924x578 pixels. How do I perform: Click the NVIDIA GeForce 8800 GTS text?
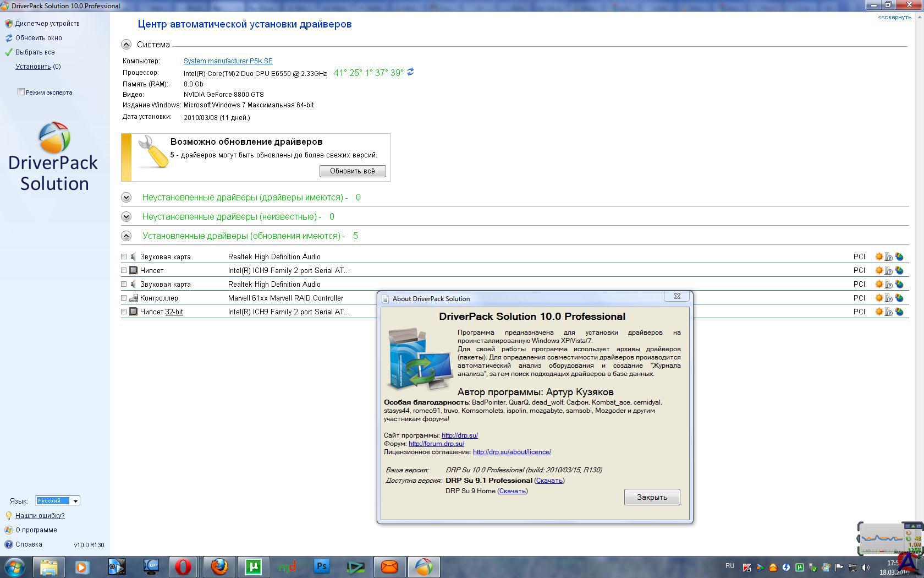tap(223, 95)
